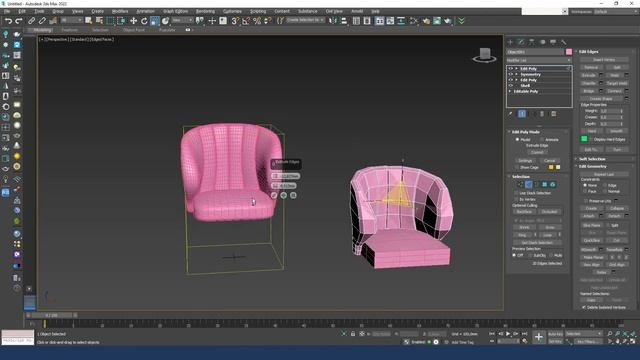
Task: Select Polygon sub-object level icon
Action: [544, 184]
